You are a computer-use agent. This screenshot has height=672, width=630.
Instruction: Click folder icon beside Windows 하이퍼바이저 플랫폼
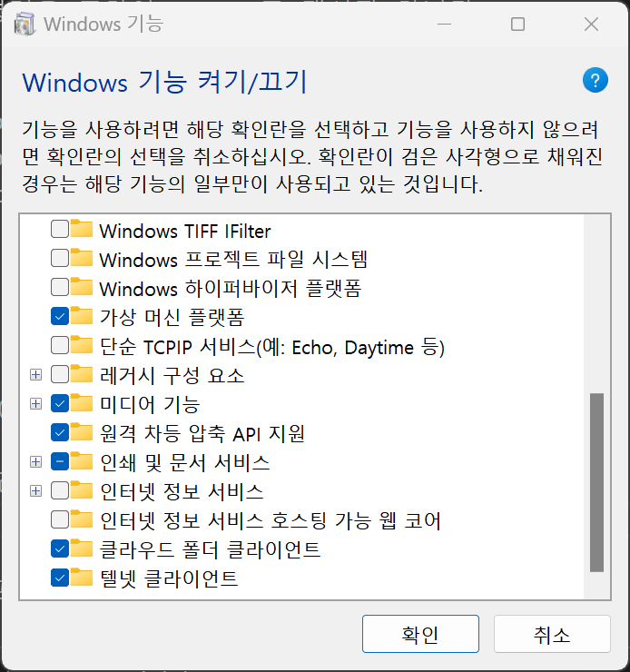(83, 288)
